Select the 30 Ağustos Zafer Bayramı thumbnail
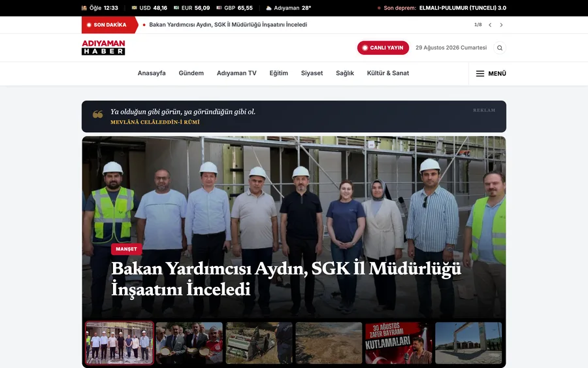The height and width of the screenshot is (368, 588). [399, 343]
